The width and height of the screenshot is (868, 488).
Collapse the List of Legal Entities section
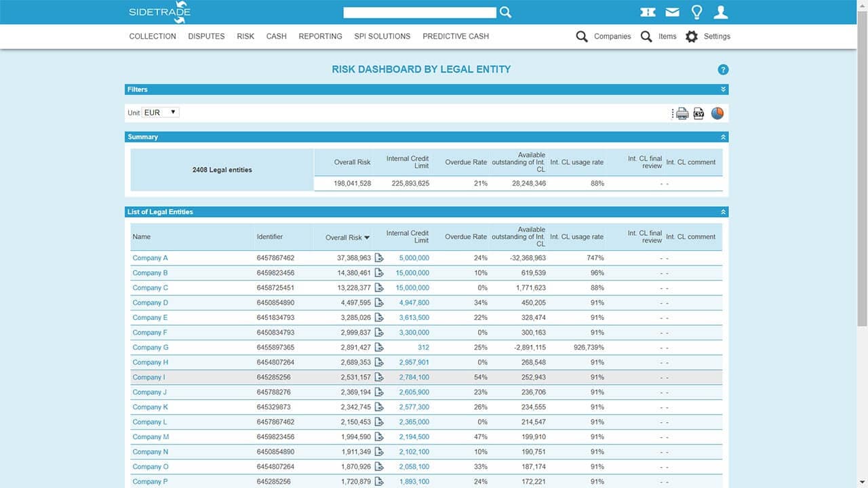tap(722, 211)
